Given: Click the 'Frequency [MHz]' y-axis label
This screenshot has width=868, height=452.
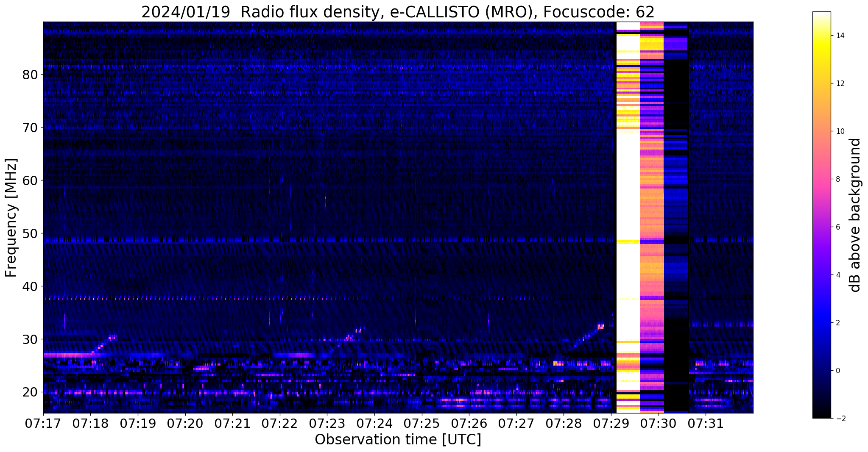Looking at the screenshot, I should click(x=11, y=218).
